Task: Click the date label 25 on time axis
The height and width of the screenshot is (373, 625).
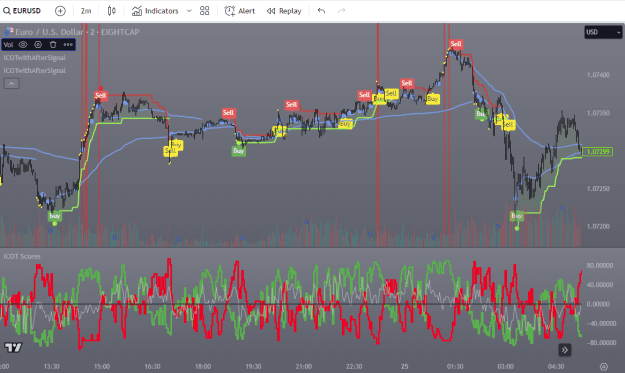Action: [x=405, y=367]
